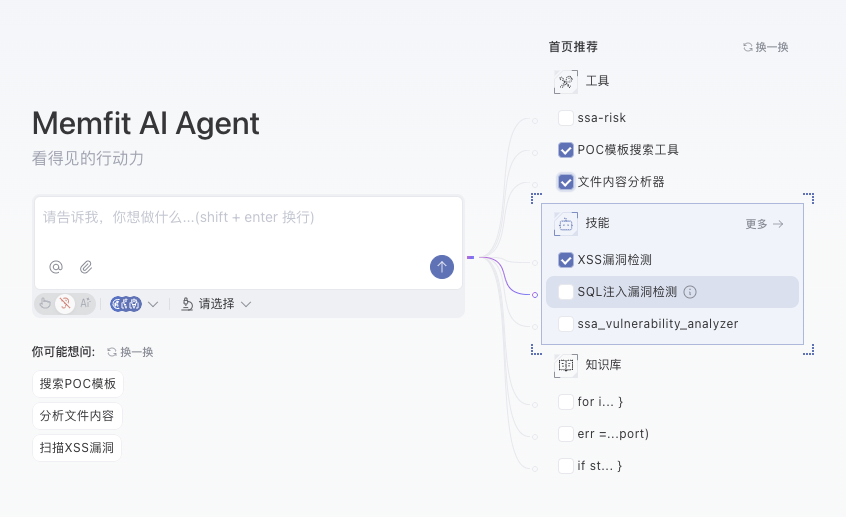Click the 搜索POC模板 suggestion
846x517 pixels.
78,384
